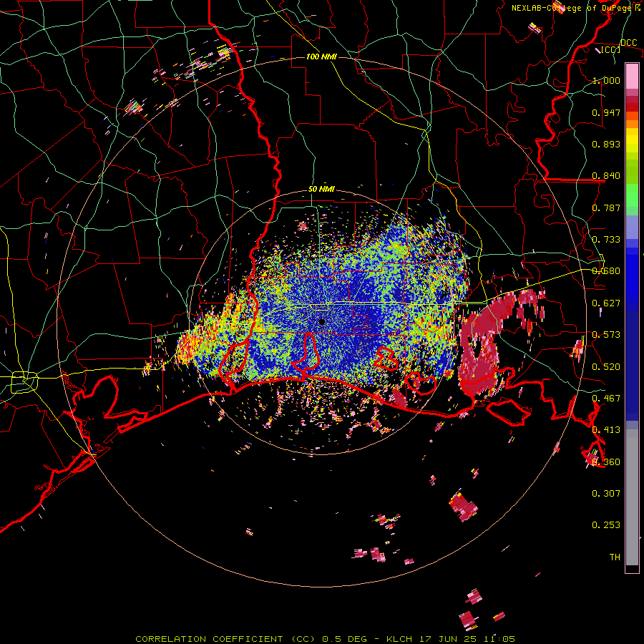The height and width of the screenshot is (644, 644).
Task: Click the pink top band of color bar
Action: click(632, 77)
